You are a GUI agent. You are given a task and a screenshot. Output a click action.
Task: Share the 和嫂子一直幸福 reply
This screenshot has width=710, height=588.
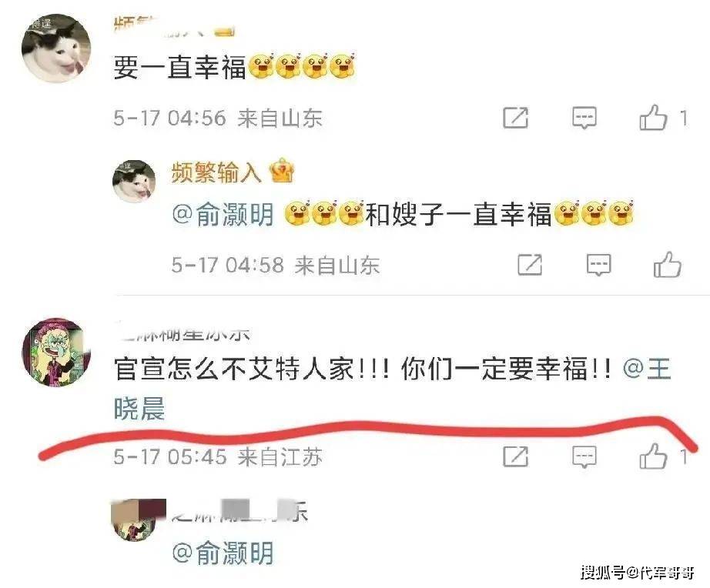pyautogui.click(x=530, y=265)
